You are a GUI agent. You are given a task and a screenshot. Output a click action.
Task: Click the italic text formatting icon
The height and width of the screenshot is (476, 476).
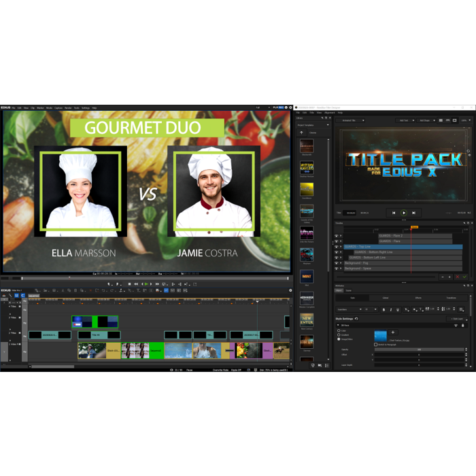click(x=391, y=309)
